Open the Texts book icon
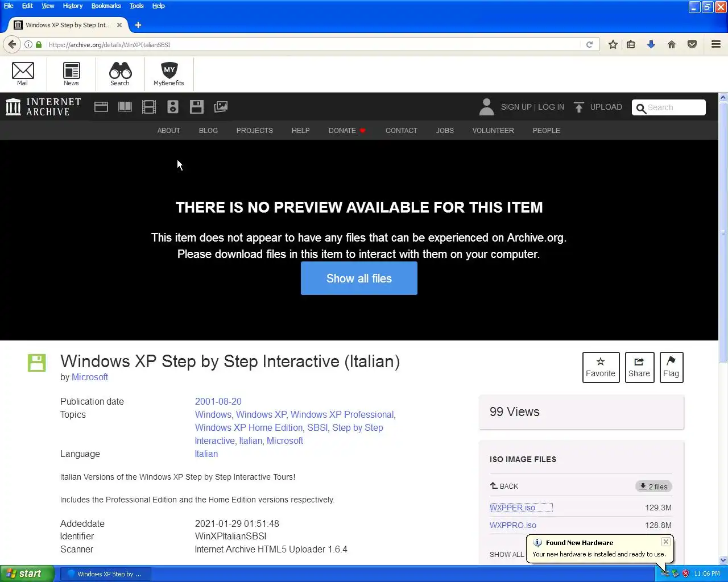The width and height of the screenshot is (728, 582). coord(125,107)
